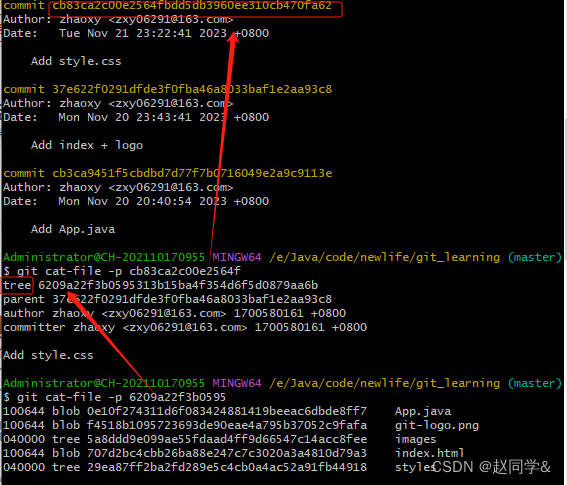
Task: Click the index.html file name
Action: [x=430, y=453]
